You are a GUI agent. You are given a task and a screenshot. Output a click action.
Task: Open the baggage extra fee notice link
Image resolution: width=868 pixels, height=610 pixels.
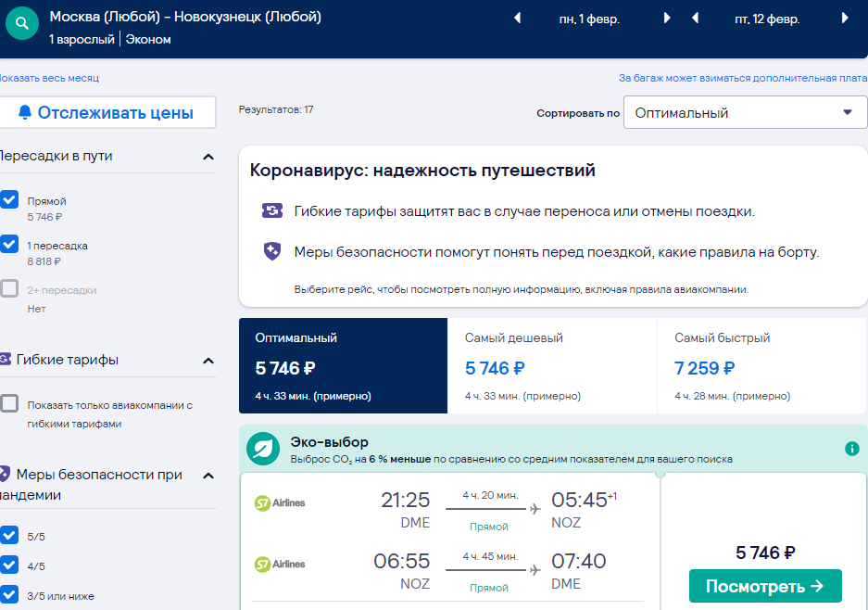(743, 78)
